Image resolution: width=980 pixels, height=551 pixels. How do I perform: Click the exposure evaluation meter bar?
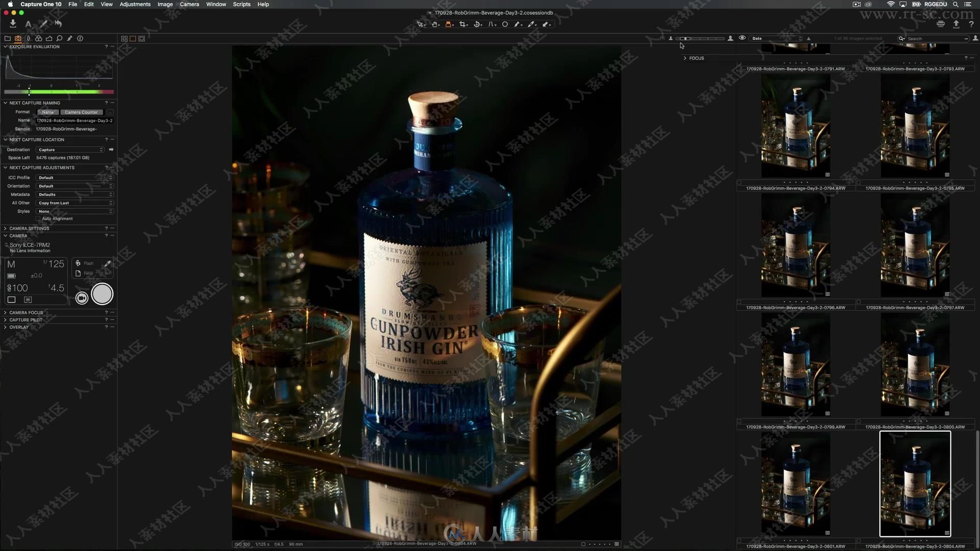point(59,92)
